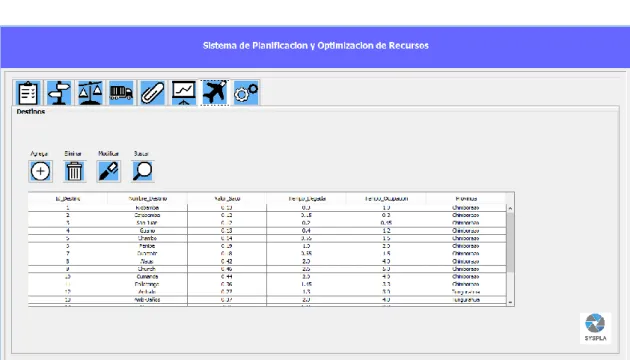Screen dimensions: 630x360
Task: Click the plus icon to add a destination
Action: point(40,171)
